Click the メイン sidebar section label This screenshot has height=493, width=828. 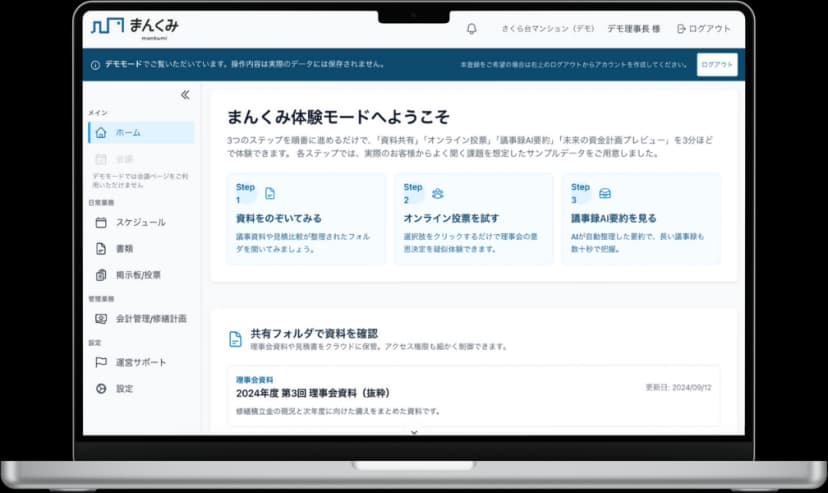tap(98, 113)
